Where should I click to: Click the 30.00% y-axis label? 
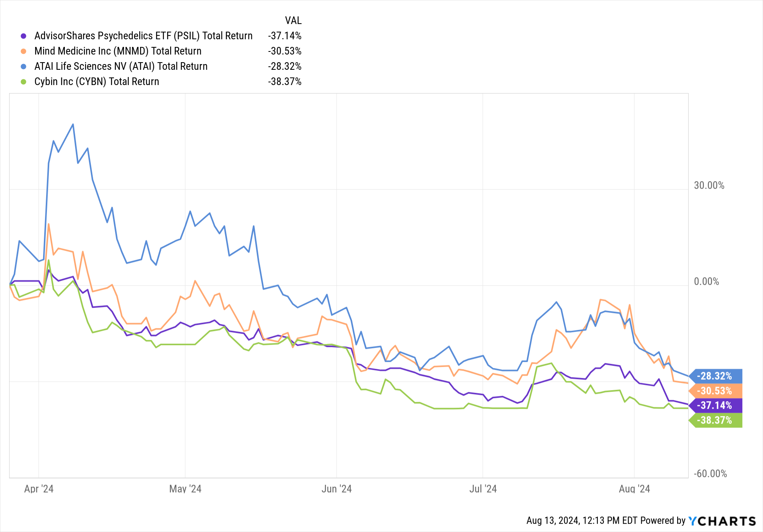pyautogui.click(x=709, y=185)
